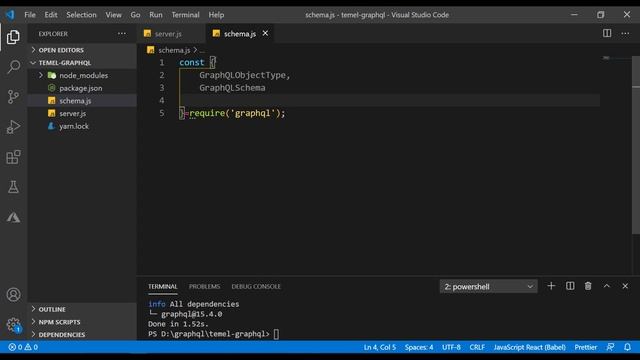Expand the OPEN EDITORS section
The width and height of the screenshot is (640, 360).
pos(82,50)
